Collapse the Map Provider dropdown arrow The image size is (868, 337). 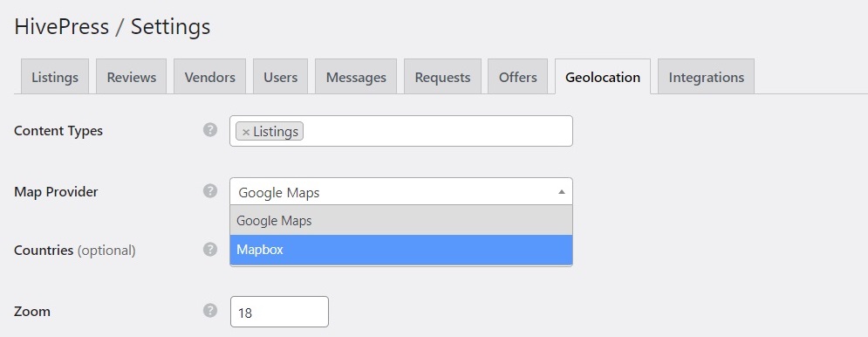coord(561,192)
